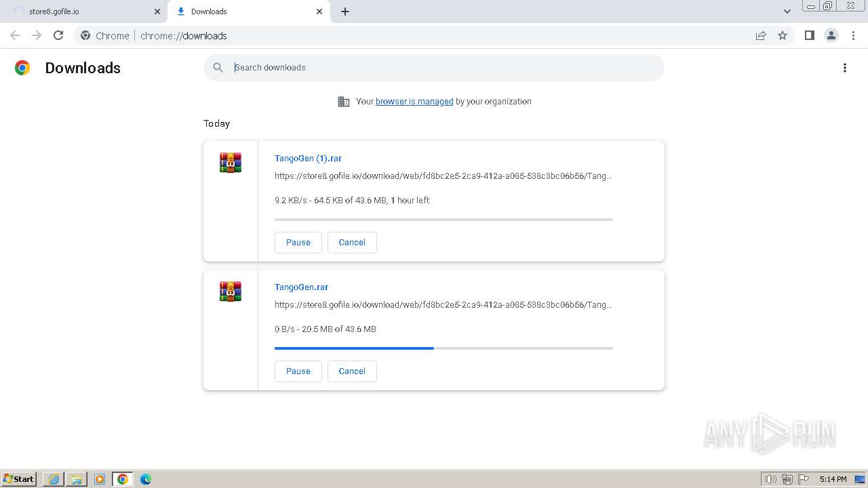Click the '0 B/s - 20.5 MB of 43.6 MB' status
868x488 pixels.
(x=325, y=329)
